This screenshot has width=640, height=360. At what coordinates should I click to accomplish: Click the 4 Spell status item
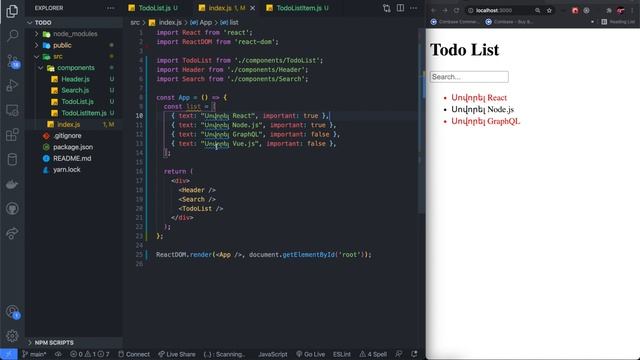pos(373,354)
